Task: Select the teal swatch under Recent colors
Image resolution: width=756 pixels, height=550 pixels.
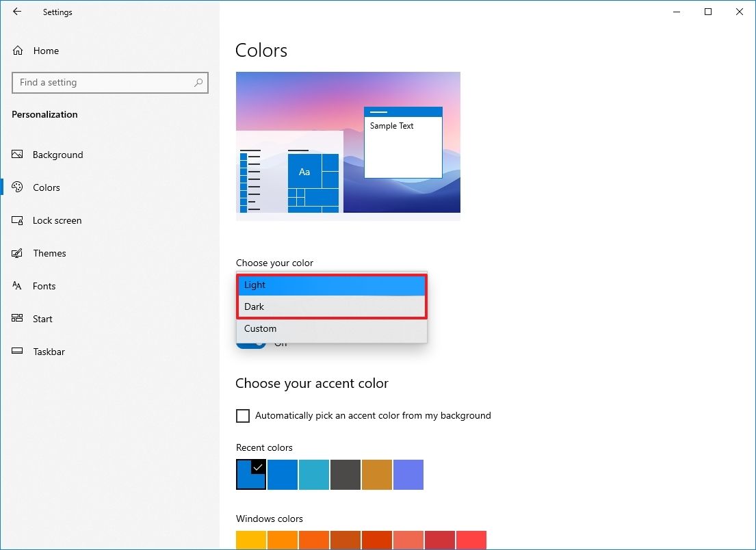Action: pos(313,475)
